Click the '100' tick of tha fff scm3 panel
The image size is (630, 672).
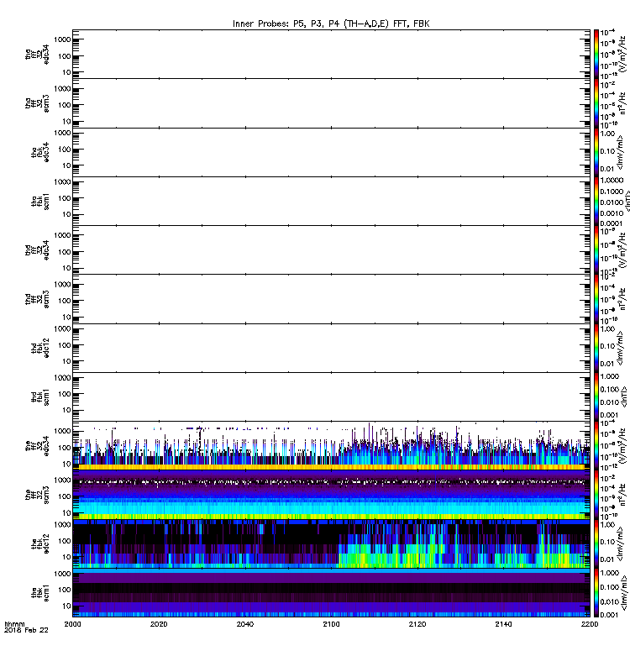pos(65,105)
